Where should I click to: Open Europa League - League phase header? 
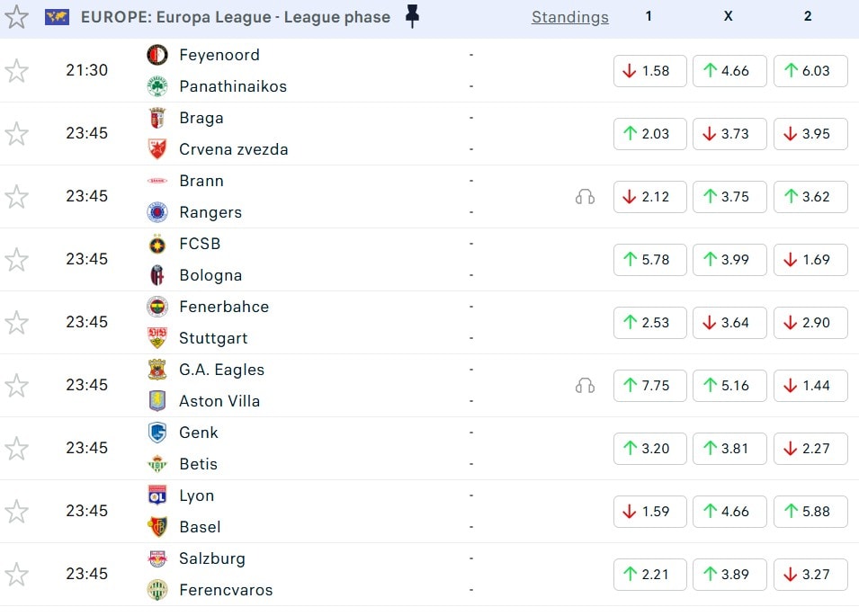pyautogui.click(x=236, y=17)
